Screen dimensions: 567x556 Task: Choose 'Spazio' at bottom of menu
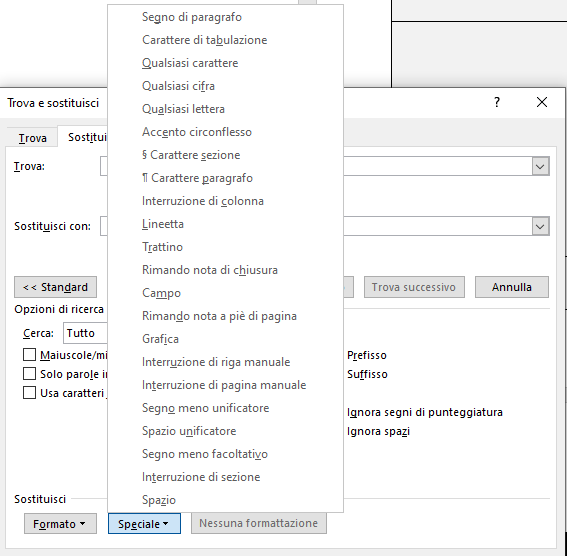click(x=225, y=500)
